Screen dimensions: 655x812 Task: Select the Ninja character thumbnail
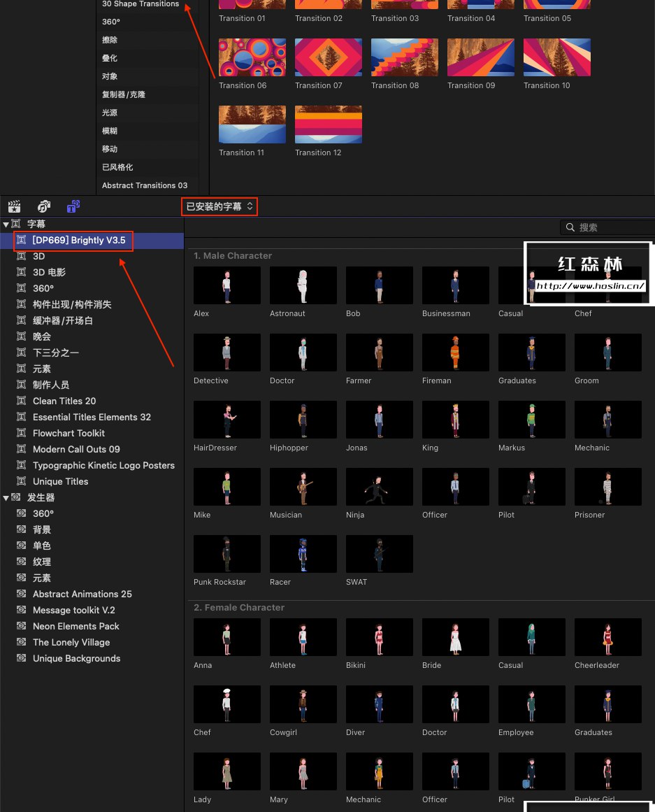(x=379, y=487)
